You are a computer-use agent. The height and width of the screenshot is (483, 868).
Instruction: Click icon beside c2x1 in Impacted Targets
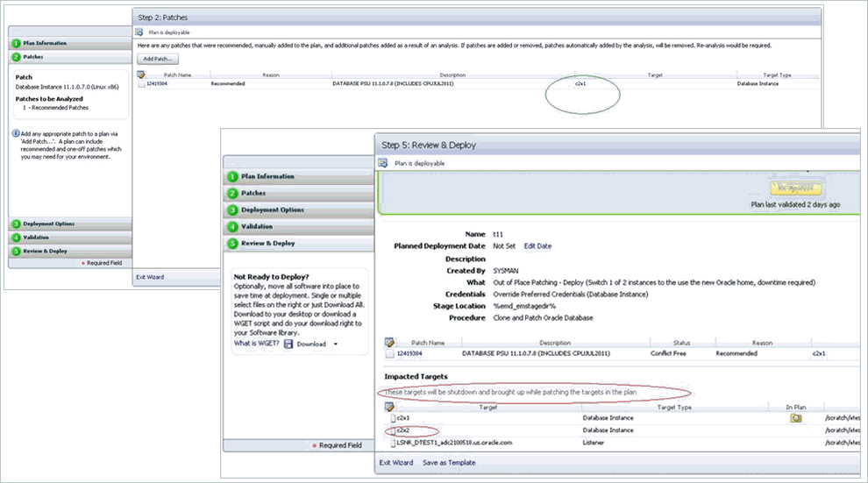coord(393,418)
